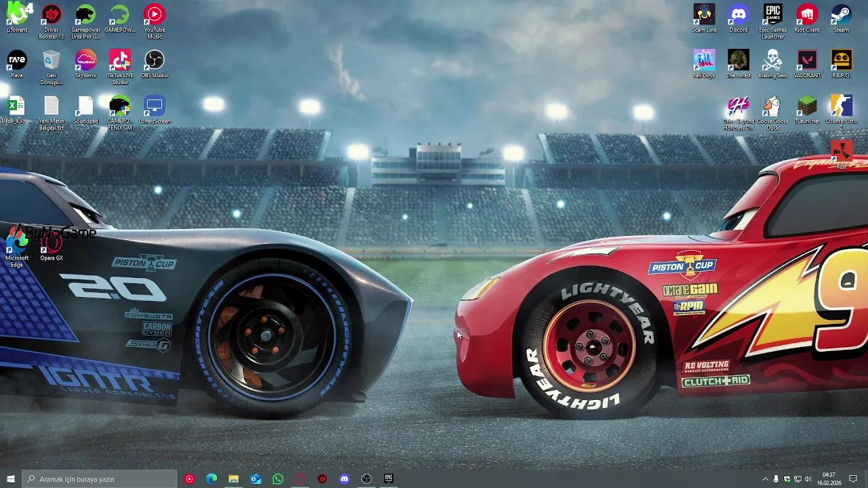This screenshot has width=868, height=488.
Task: Open the notification action center
Action: click(x=853, y=479)
